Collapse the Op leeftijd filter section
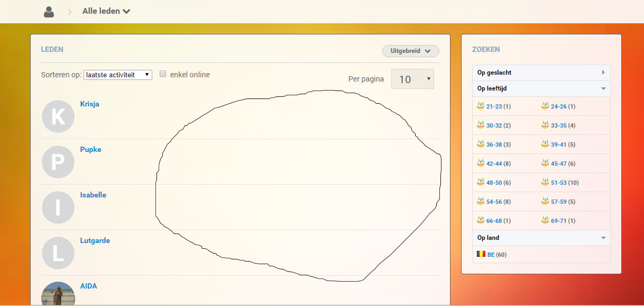 tap(541, 88)
